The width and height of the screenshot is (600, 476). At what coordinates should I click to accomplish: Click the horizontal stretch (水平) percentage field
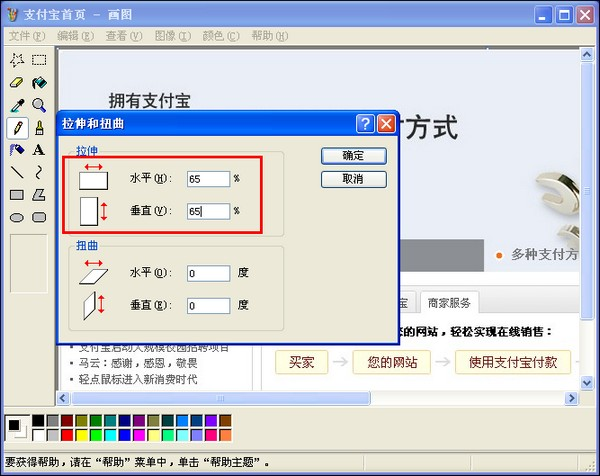[208, 179]
